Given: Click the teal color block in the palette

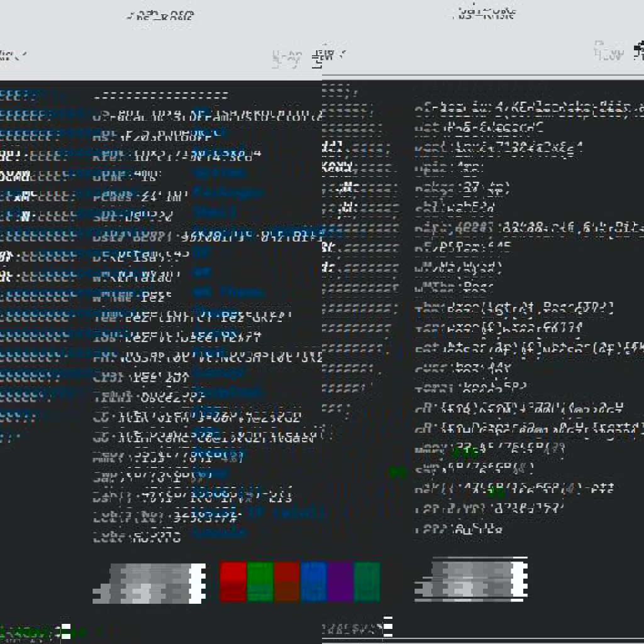Looking at the screenshot, I should coord(367,582).
